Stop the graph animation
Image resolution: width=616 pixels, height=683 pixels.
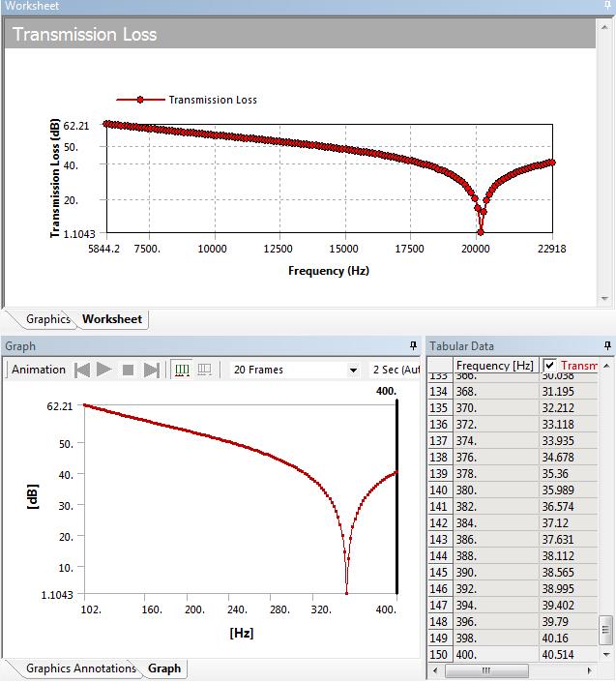point(128,371)
